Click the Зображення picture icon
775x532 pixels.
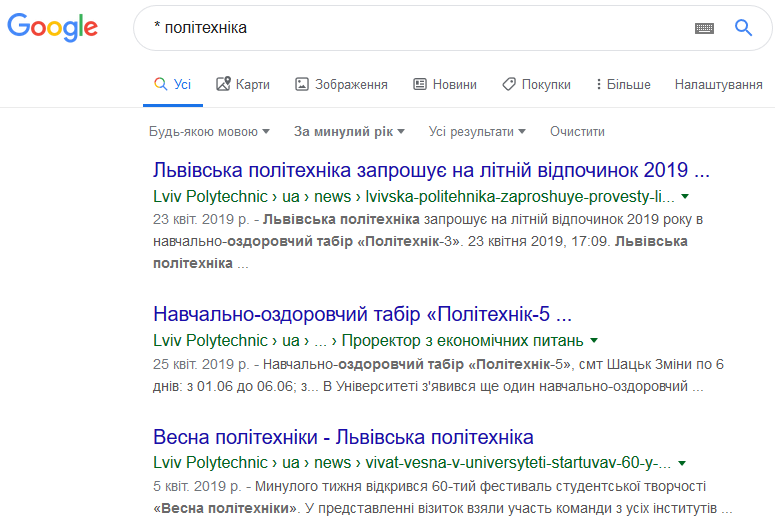(301, 84)
